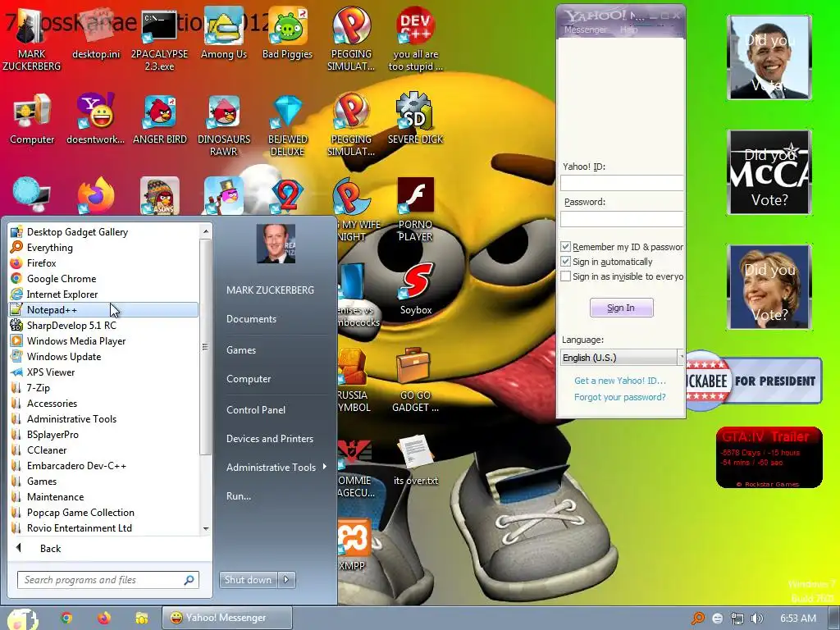Open Documents in Start menu right pane
840x630 pixels.
pyautogui.click(x=251, y=319)
